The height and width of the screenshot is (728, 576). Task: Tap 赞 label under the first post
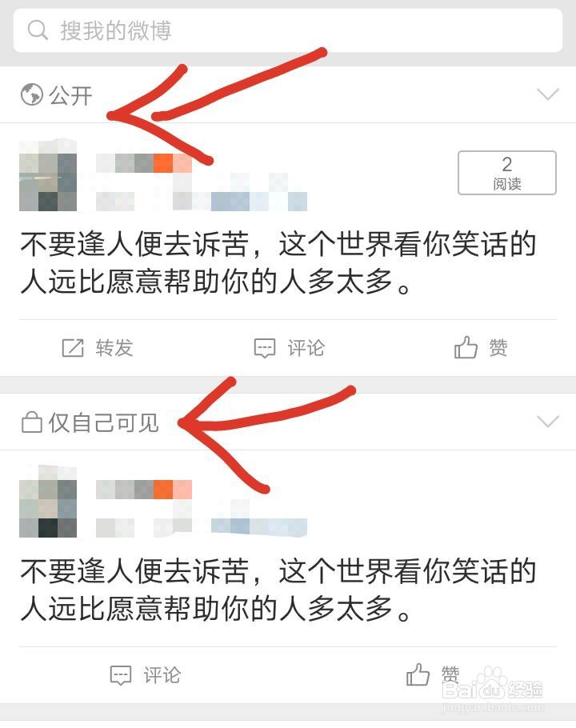[x=498, y=348]
